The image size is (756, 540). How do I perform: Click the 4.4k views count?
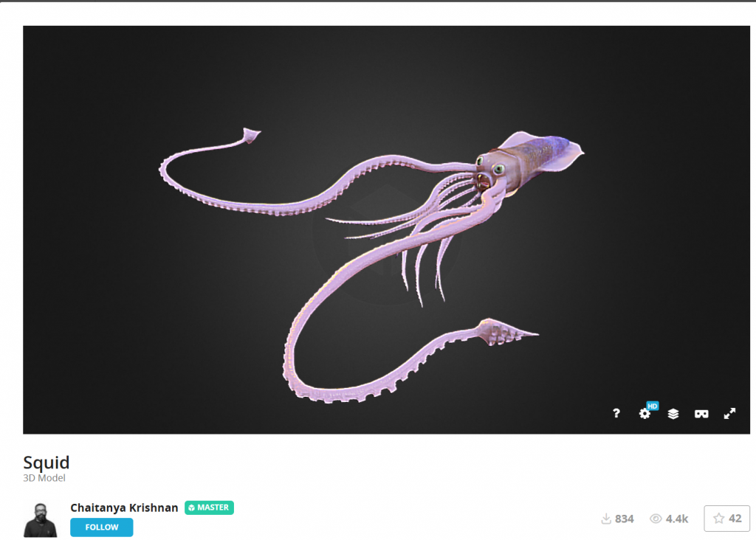click(677, 519)
